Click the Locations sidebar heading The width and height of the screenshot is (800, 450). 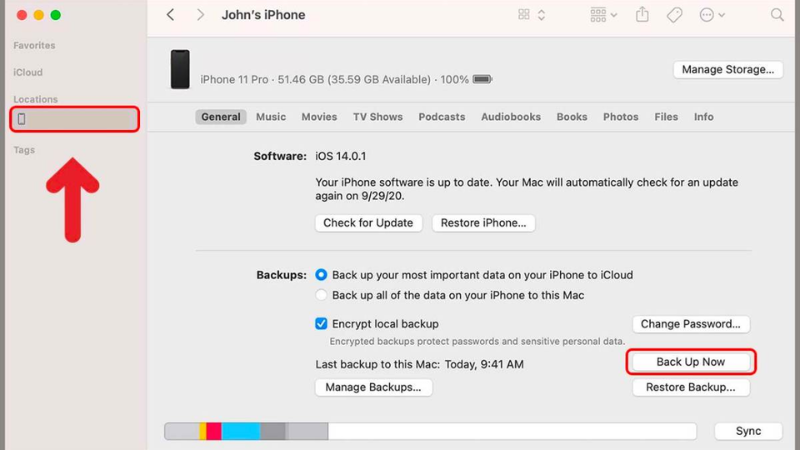pyautogui.click(x=36, y=99)
